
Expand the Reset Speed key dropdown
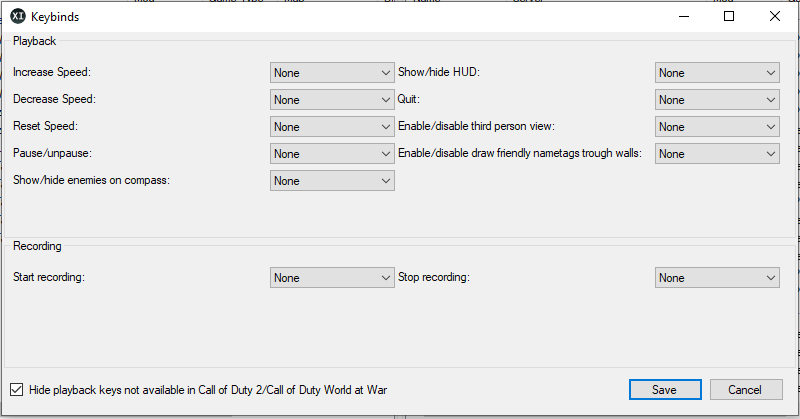point(332,127)
